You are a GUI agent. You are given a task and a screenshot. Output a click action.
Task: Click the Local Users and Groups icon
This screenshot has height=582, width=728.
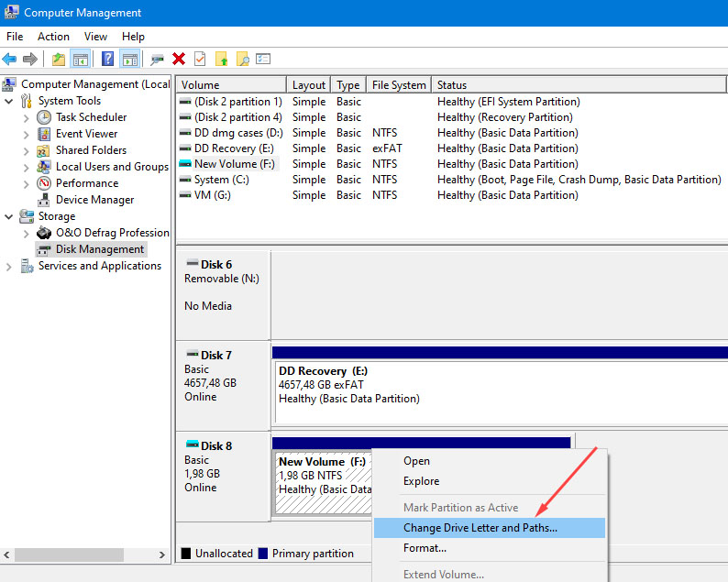44,167
